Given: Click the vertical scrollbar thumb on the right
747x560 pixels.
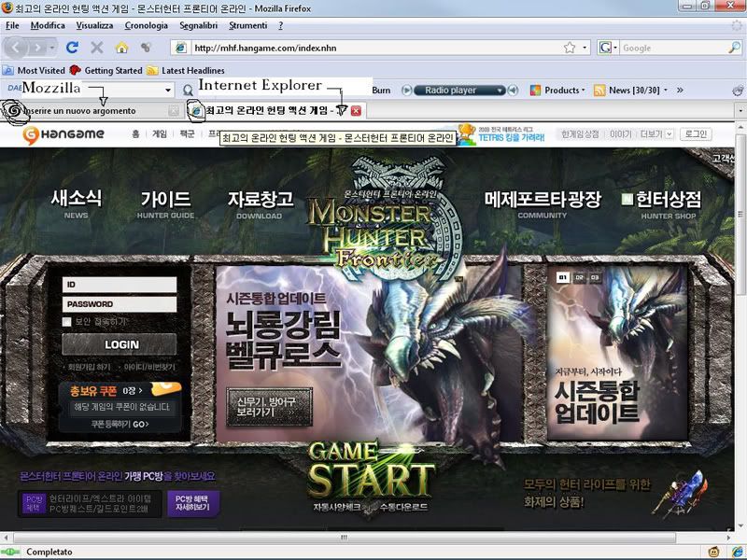Looking at the screenshot, I should [x=741, y=214].
